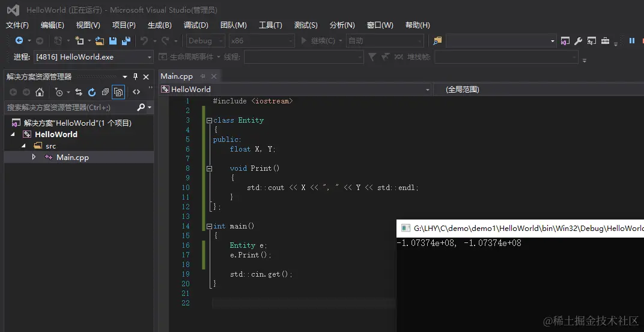Click Sync with Active Document arrows icon

79,92
